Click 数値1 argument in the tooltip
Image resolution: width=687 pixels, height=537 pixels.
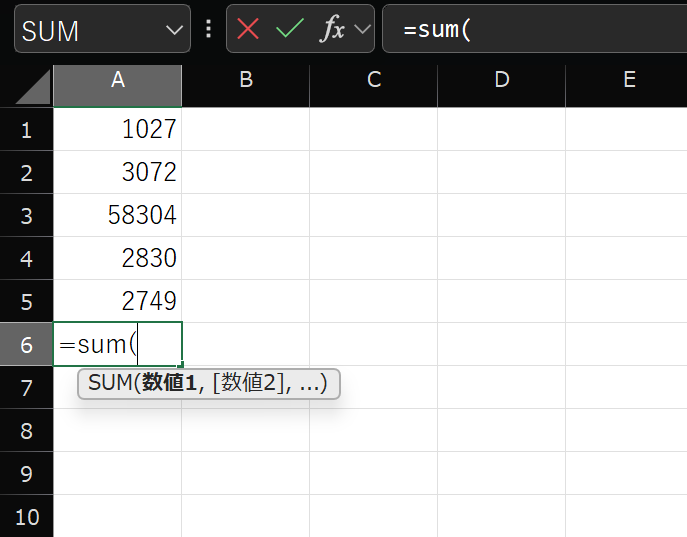click(x=170, y=383)
